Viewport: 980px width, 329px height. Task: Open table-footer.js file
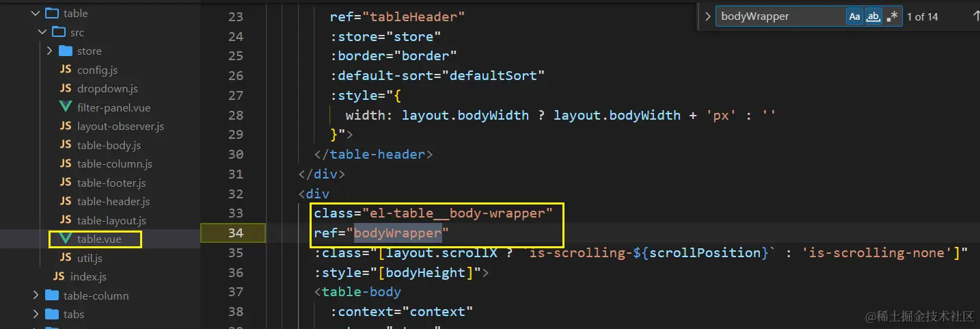tap(111, 183)
